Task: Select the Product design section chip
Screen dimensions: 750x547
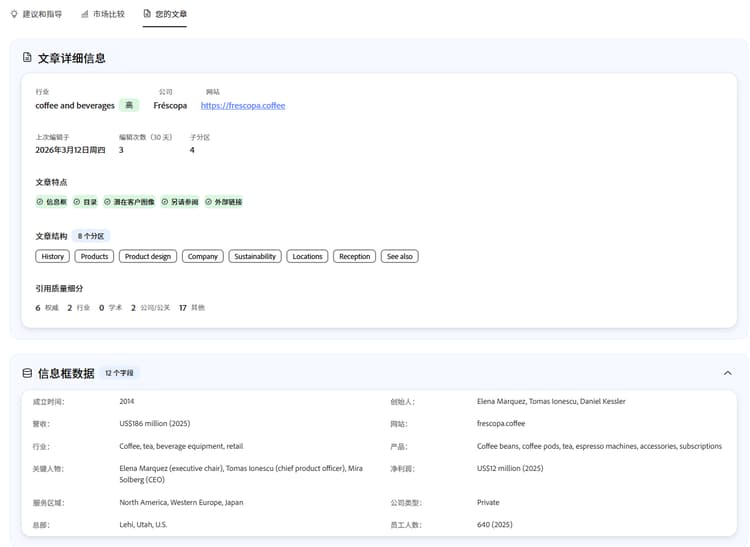Action: (148, 256)
